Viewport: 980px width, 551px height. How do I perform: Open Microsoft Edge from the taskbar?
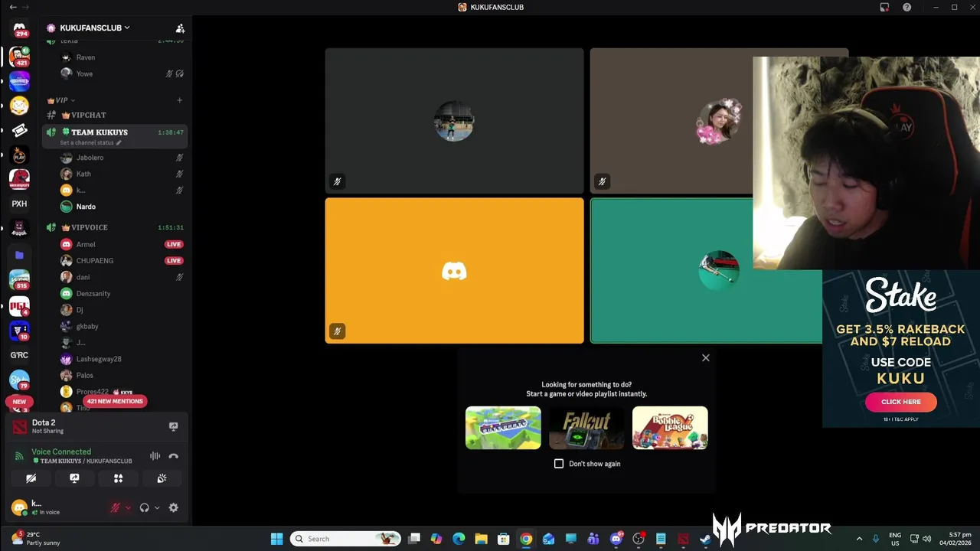459,539
